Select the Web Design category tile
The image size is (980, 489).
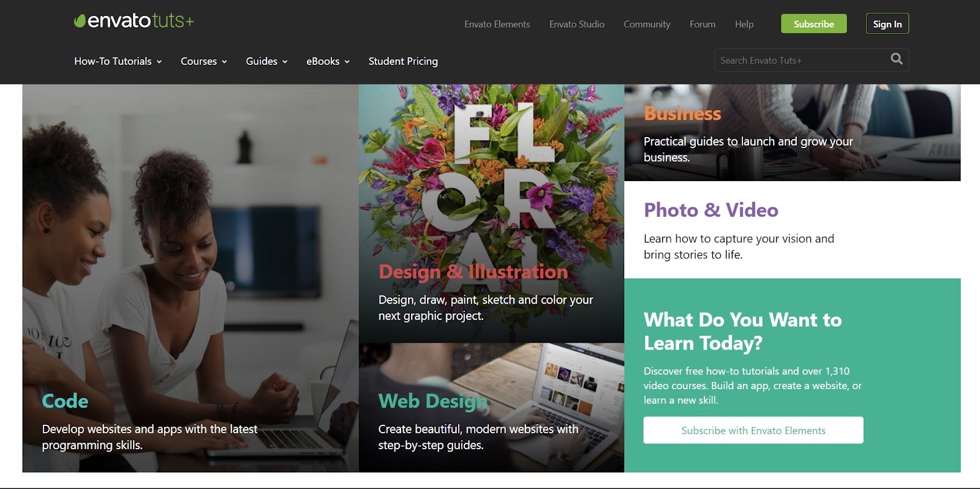(491, 408)
